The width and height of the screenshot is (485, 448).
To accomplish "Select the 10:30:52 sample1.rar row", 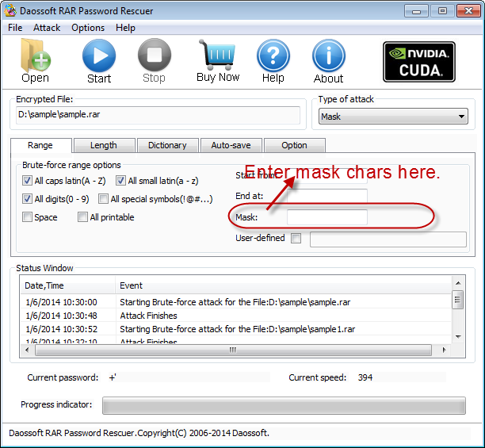I will (235, 329).
